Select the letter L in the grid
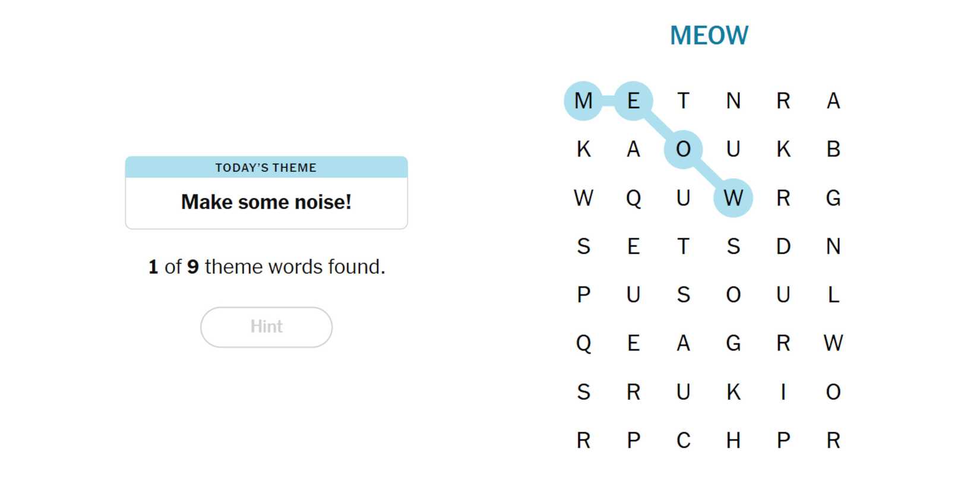Viewport: 980px width, 490px height. (x=833, y=295)
